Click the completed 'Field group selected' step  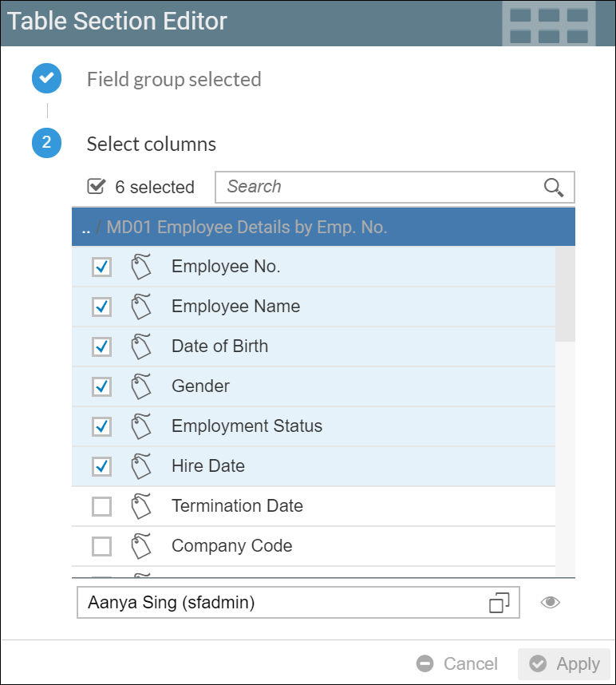pyautogui.click(x=46, y=79)
